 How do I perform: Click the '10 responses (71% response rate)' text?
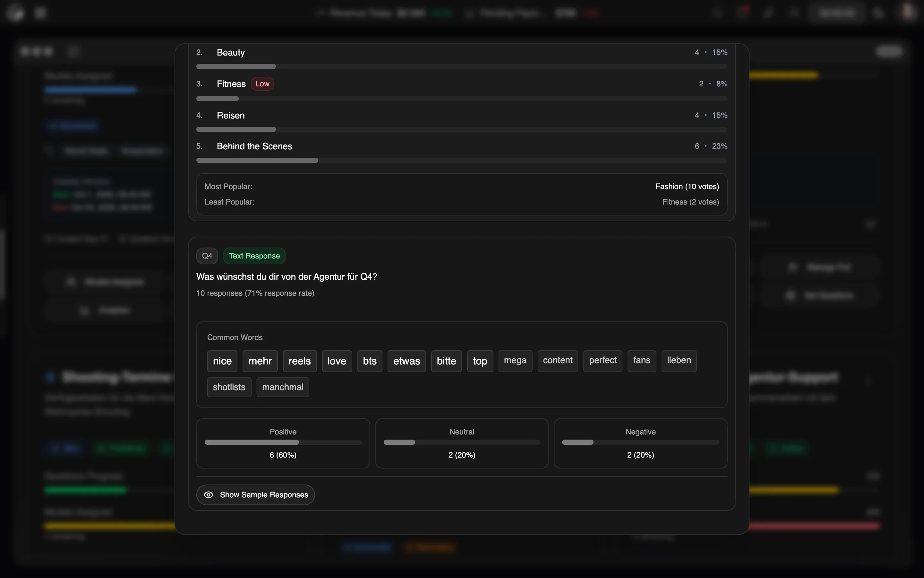point(255,293)
